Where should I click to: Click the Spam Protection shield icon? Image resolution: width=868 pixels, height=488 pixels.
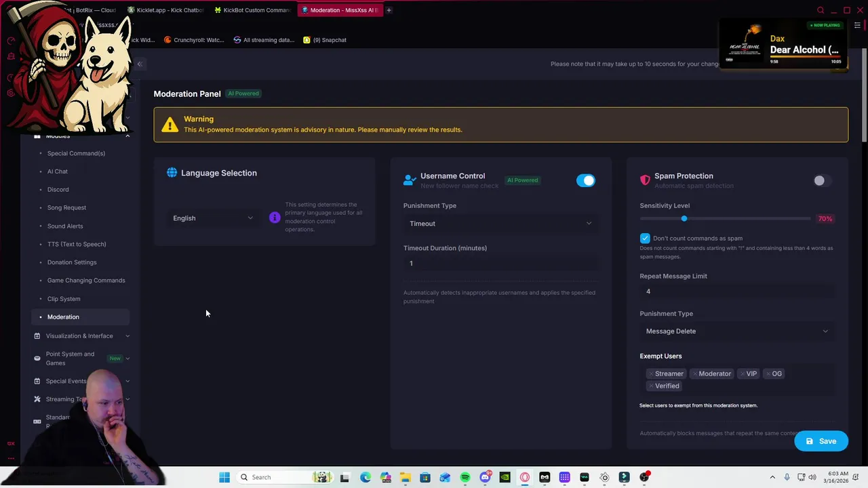click(x=645, y=180)
